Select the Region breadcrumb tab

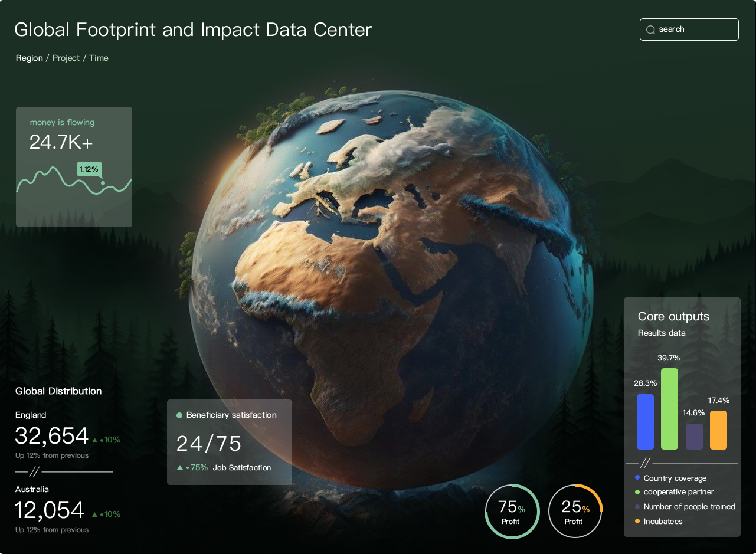click(x=30, y=58)
